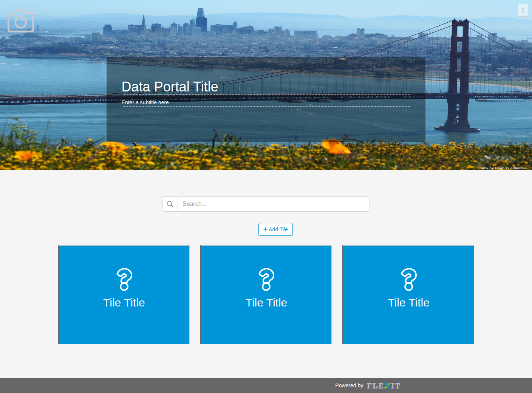
Task: Focus the Search... input field
Action: coord(274,204)
